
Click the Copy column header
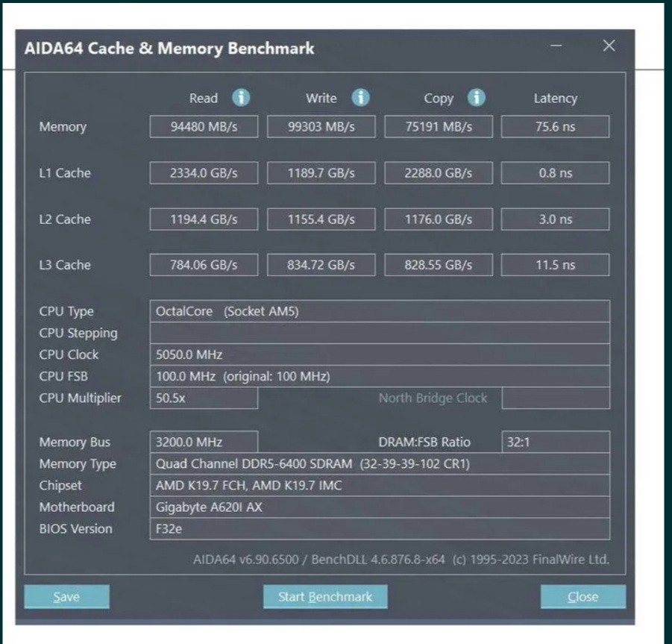[439, 99]
